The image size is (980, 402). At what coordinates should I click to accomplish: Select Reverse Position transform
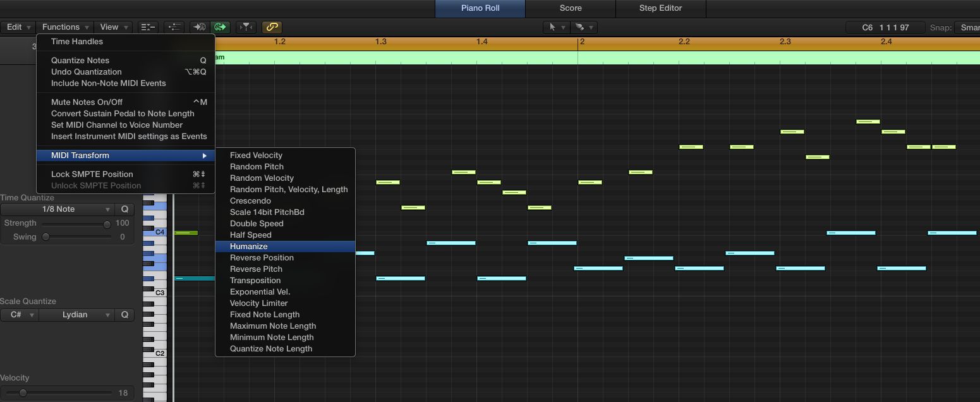coord(285,258)
